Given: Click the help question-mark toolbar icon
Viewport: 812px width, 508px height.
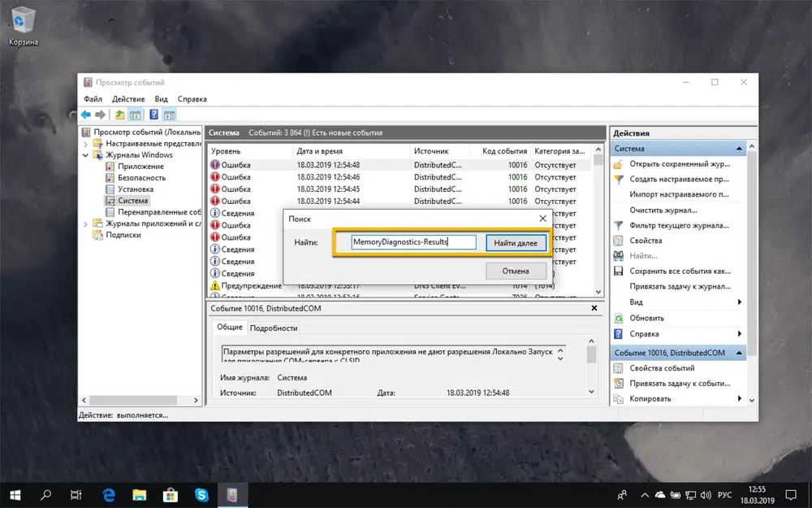Looking at the screenshot, I should [x=153, y=113].
